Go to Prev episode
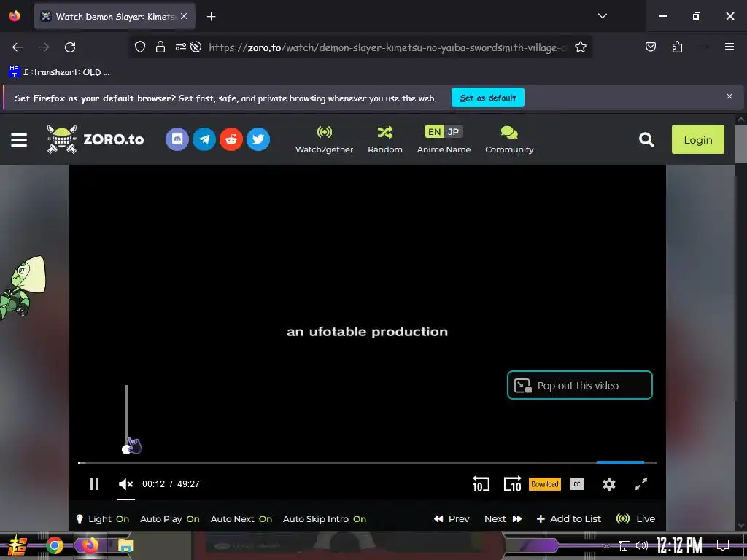 [x=452, y=519]
